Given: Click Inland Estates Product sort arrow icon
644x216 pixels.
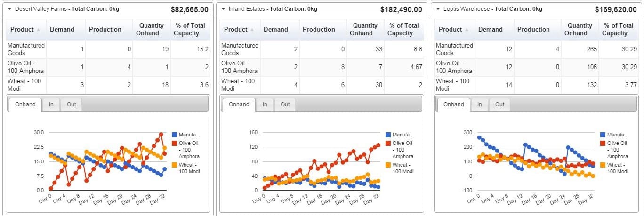Looking at the screenshot, I should tap(252, 30).
